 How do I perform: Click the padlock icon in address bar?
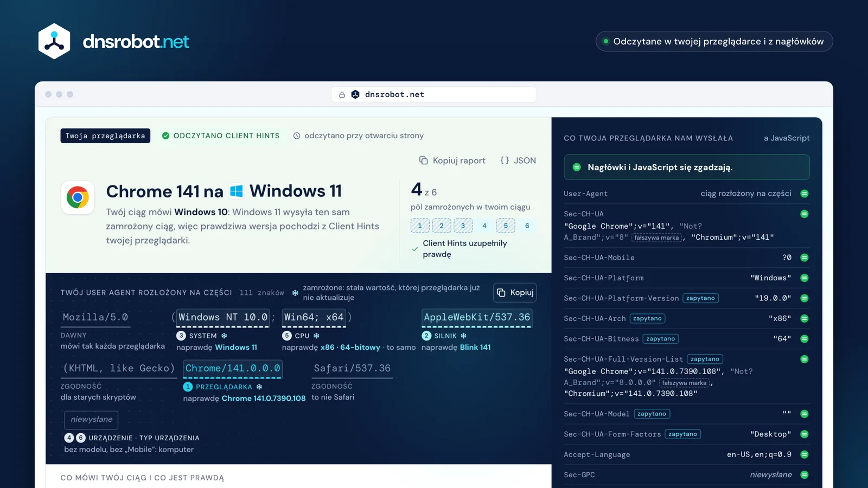click(342, 94)
